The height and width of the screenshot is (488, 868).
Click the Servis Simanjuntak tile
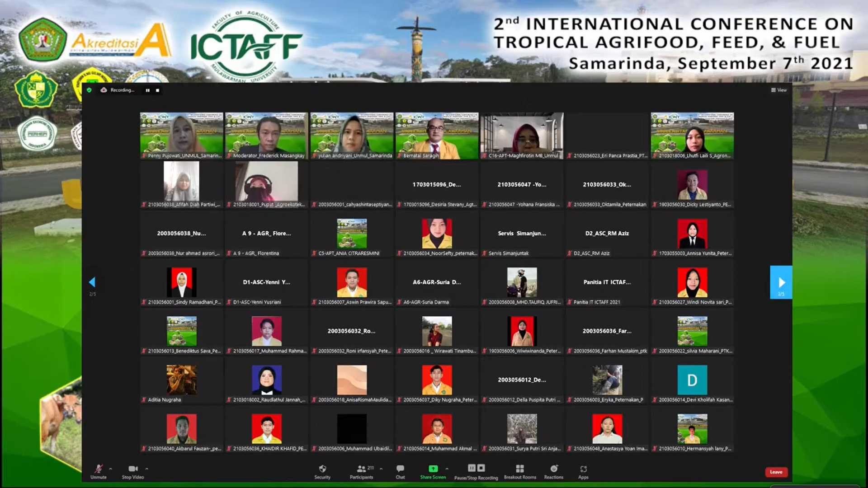(522, 233)
